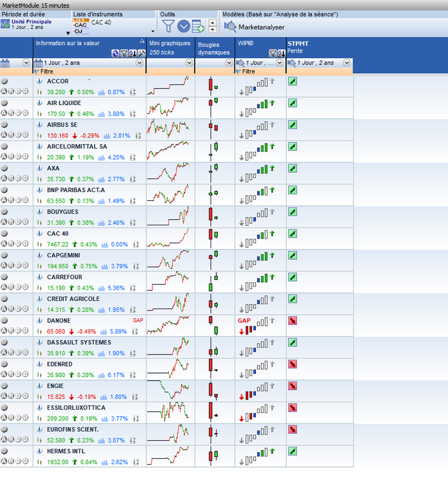
Task: Click the STPMT green slope icon for CAPGEMINI
Action: coord(292,255)
